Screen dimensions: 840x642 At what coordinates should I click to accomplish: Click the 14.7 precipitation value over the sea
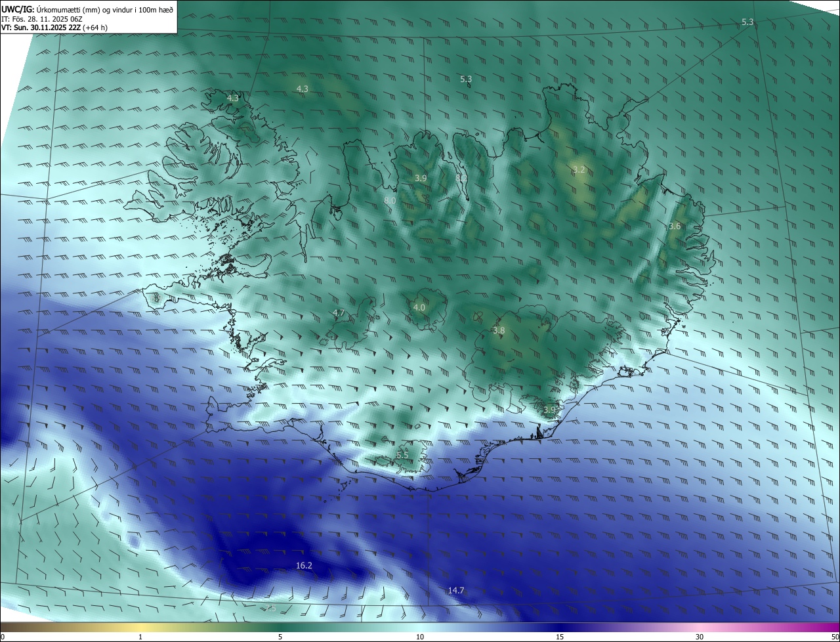456,591
